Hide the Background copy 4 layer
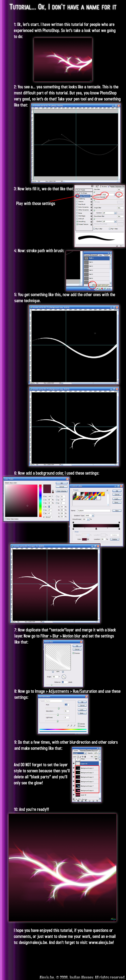126x980 pixels. (73, 777)
